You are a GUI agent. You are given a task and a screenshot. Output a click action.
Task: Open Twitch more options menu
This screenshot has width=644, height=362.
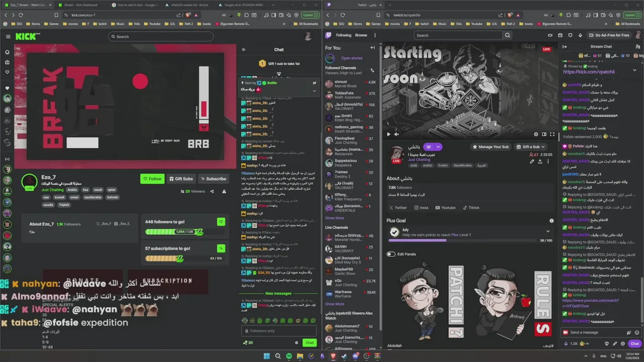click(x=374, y=35)
